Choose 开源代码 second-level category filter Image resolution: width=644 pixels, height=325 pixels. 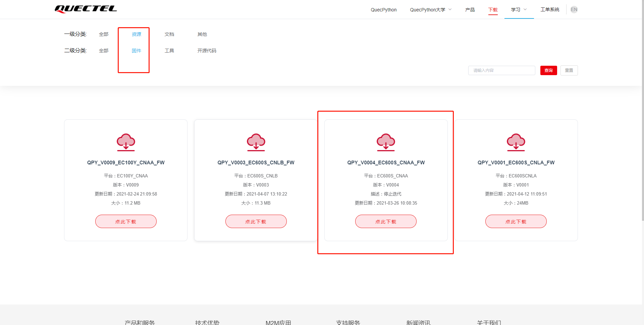(207, 51)
